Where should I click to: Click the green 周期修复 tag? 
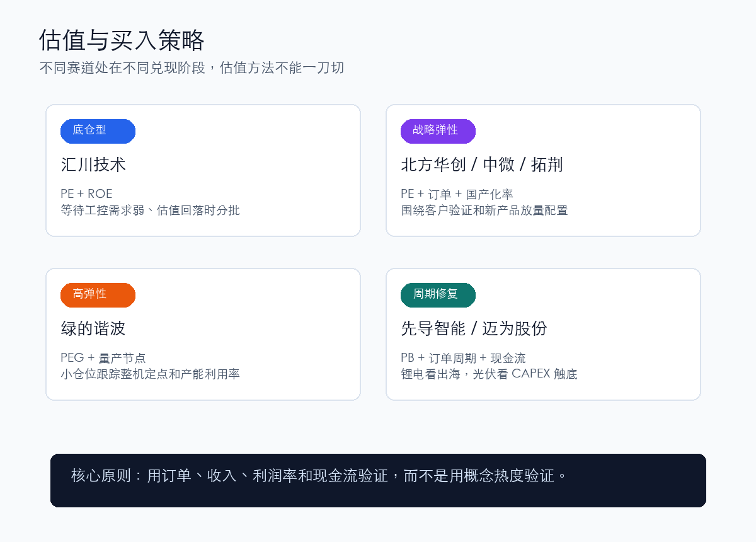click(438, 295)
